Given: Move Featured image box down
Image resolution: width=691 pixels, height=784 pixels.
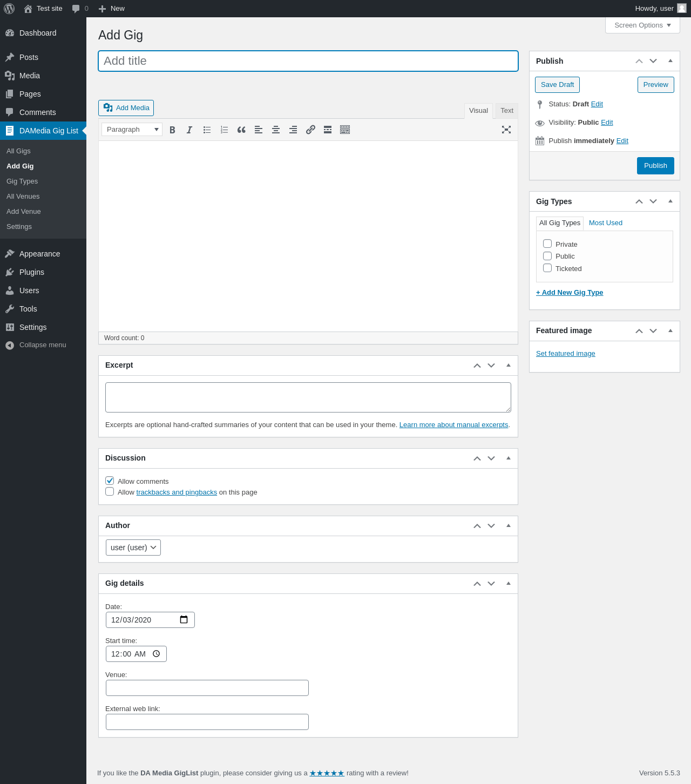Looking at the screenshot, I should (653, 330).
